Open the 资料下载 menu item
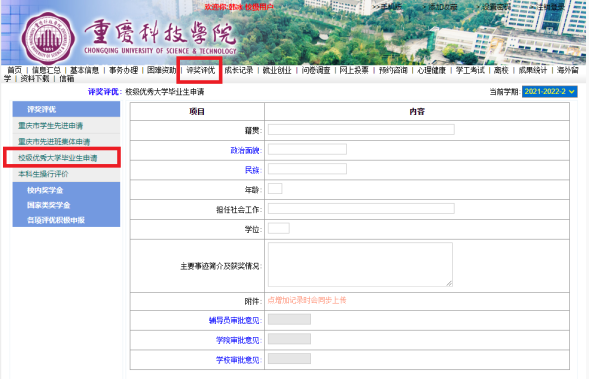 (35, 79)
